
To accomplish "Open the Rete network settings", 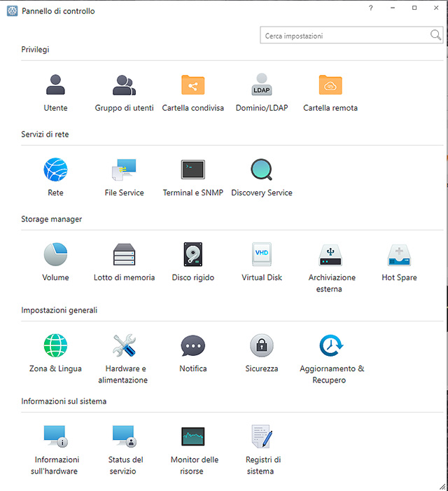I will point(55,170).
